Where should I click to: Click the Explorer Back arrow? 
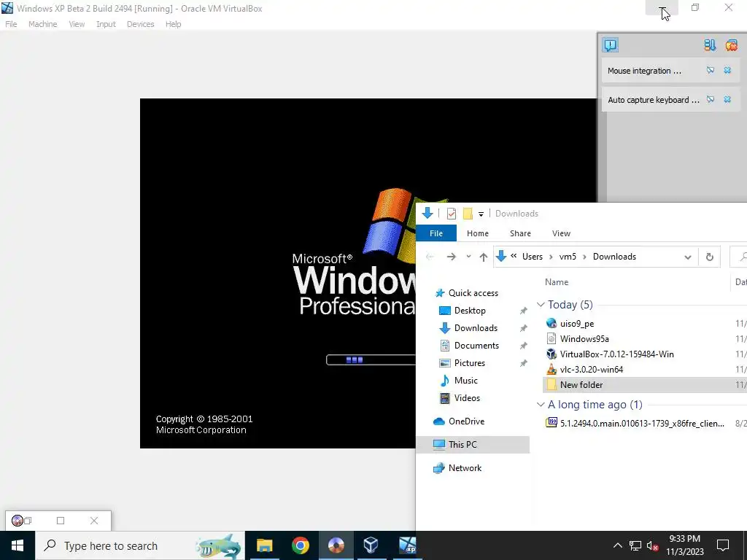coord(430,257)
